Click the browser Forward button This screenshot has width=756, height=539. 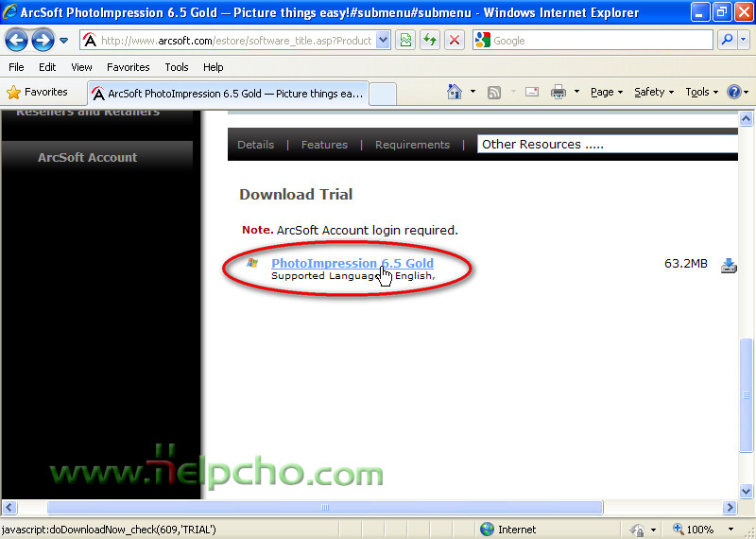[x=43, y=41]
